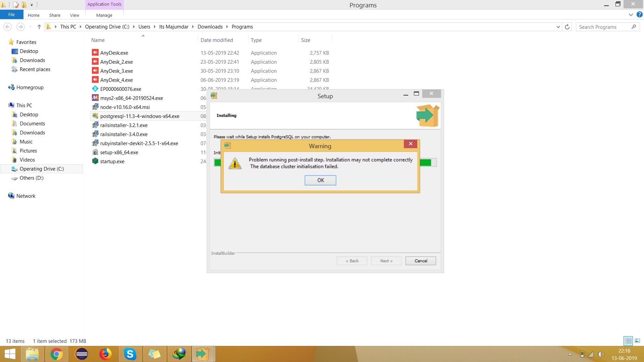
Task: Switch to large icons view button
Action: (x=637, y=341)
